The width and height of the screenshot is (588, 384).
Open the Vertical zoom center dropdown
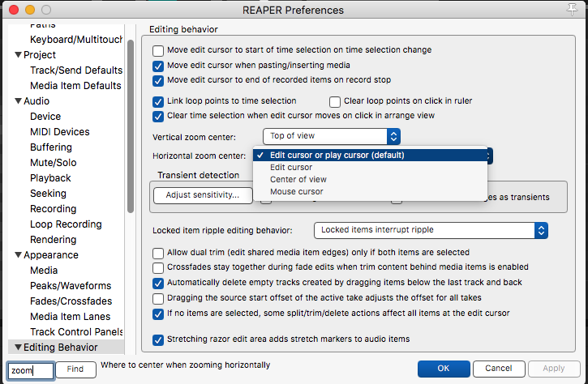325,136
